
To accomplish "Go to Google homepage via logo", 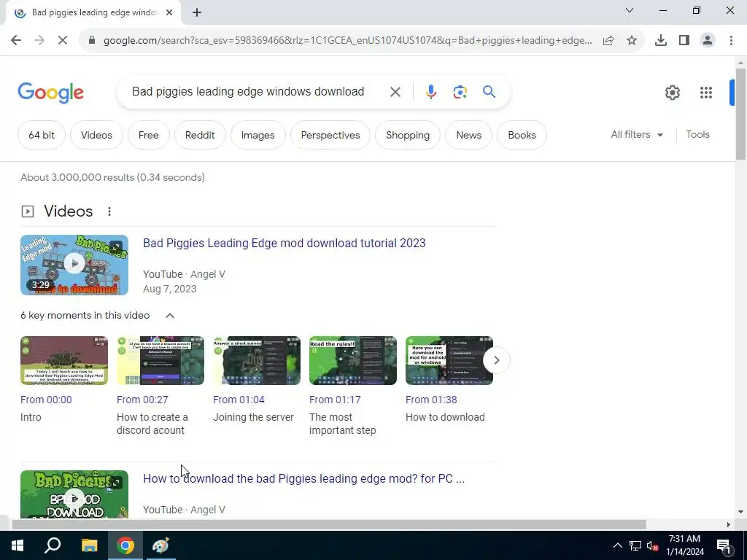I will tap(51, 93).
